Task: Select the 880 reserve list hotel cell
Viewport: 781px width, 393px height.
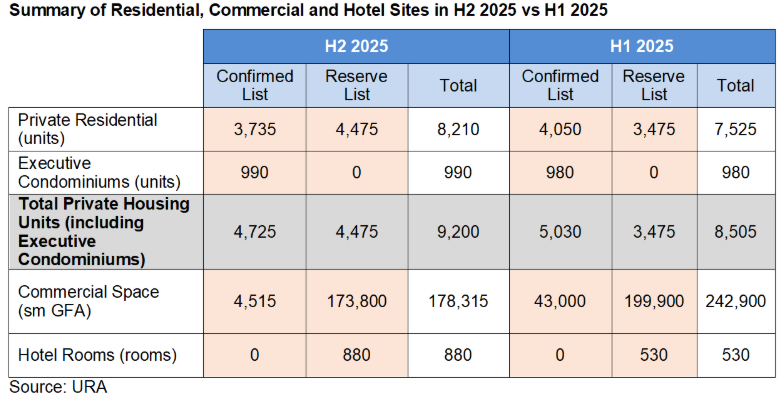Action: point(357,355)
